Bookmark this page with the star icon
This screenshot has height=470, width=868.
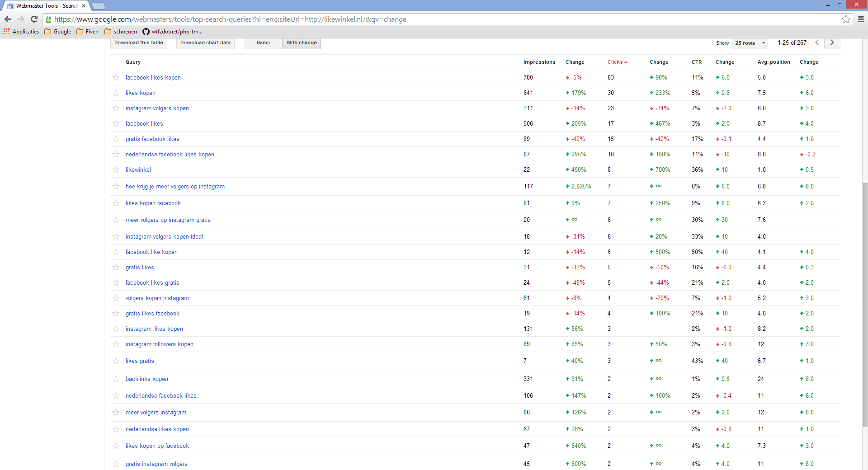tap(846, 19)
